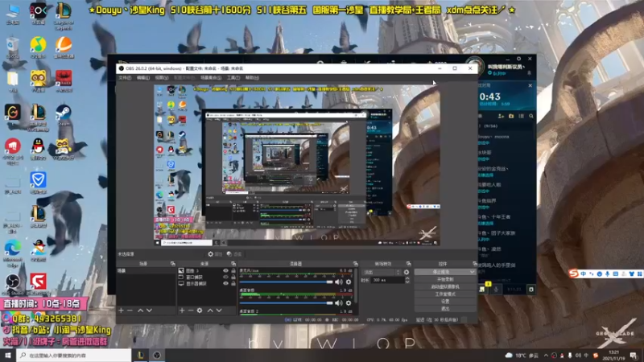Click the OBS source filters icon

[x=229, y=254]
